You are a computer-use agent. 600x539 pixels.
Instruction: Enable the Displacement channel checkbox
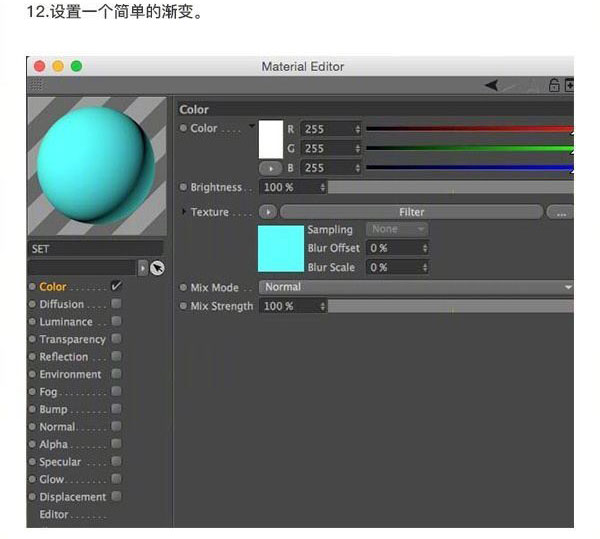(116, 497)
